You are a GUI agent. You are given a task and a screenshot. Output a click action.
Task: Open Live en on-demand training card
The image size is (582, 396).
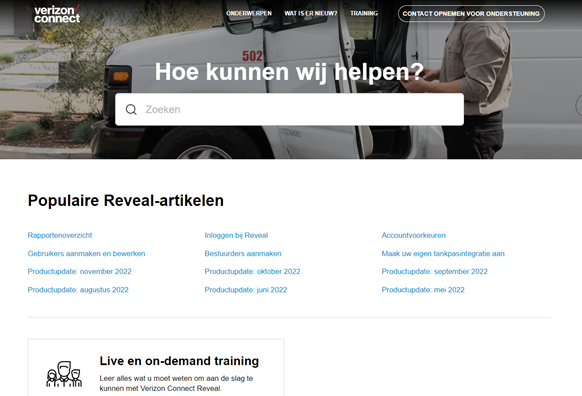coord(156,367)
